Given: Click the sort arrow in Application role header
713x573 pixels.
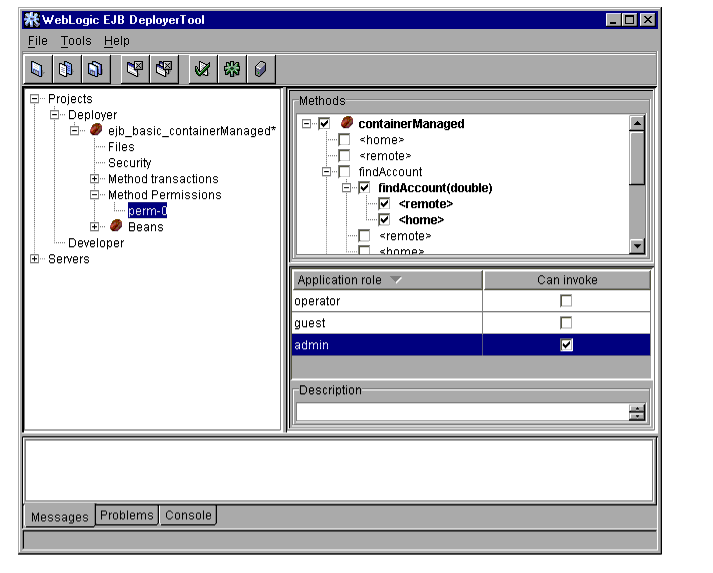Looking at the screenshot, I should (396, 280).
